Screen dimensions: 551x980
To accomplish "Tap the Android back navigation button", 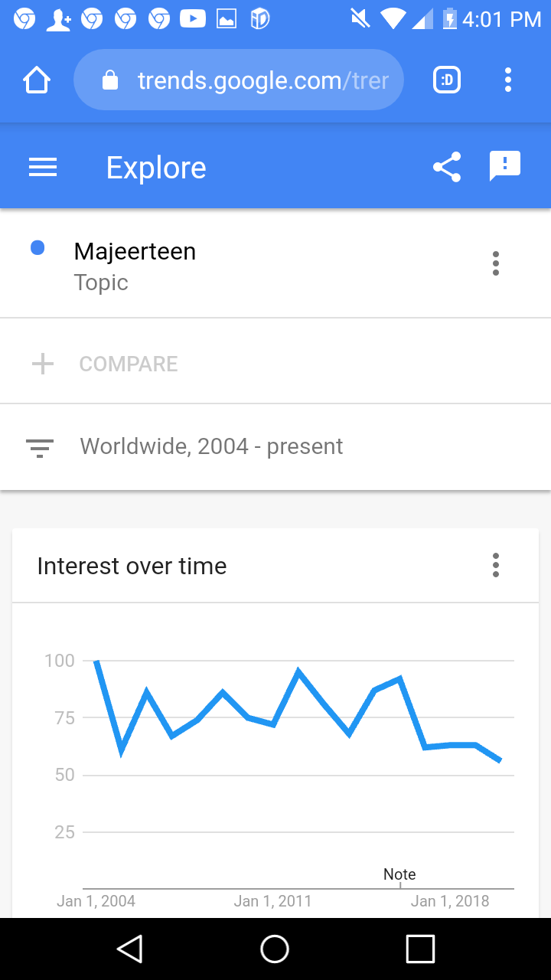I will coord(130,949).
